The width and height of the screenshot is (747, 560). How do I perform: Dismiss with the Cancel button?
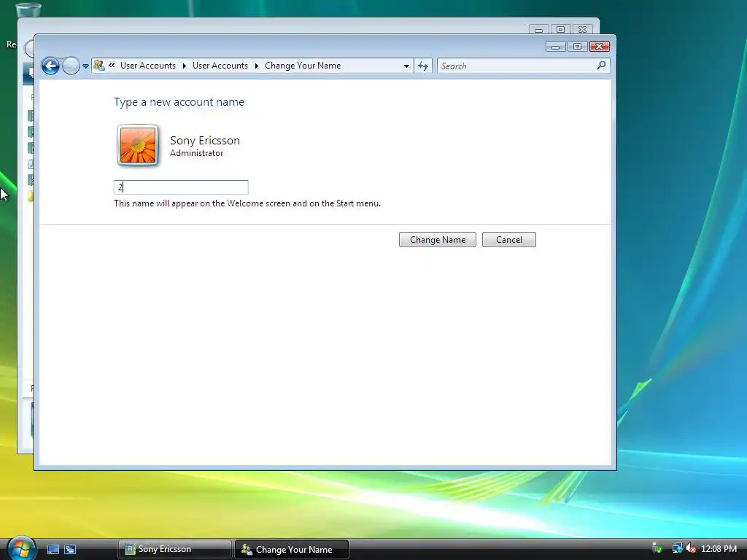(x=508, y=239)
